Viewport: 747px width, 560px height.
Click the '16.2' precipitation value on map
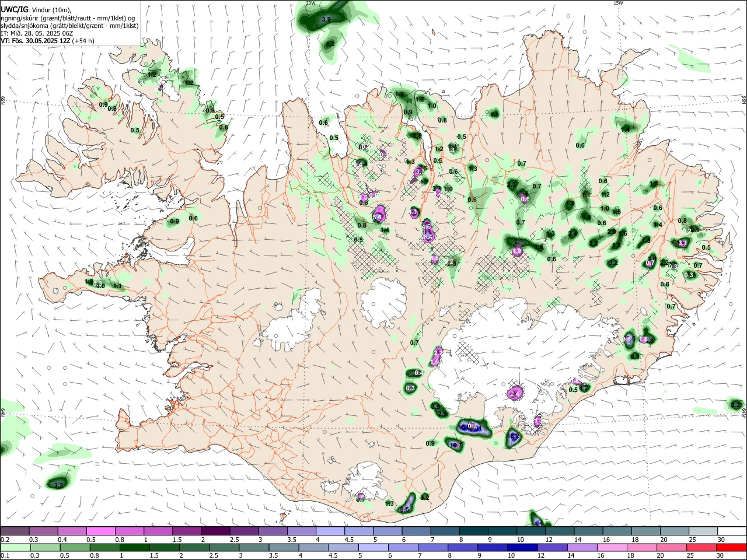tap(514, 436)
